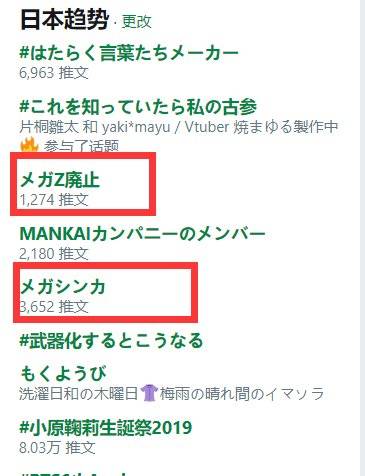
Task: Open the メガシンカ trending topic
Action: pyautogui.click(x=63, y=287)
